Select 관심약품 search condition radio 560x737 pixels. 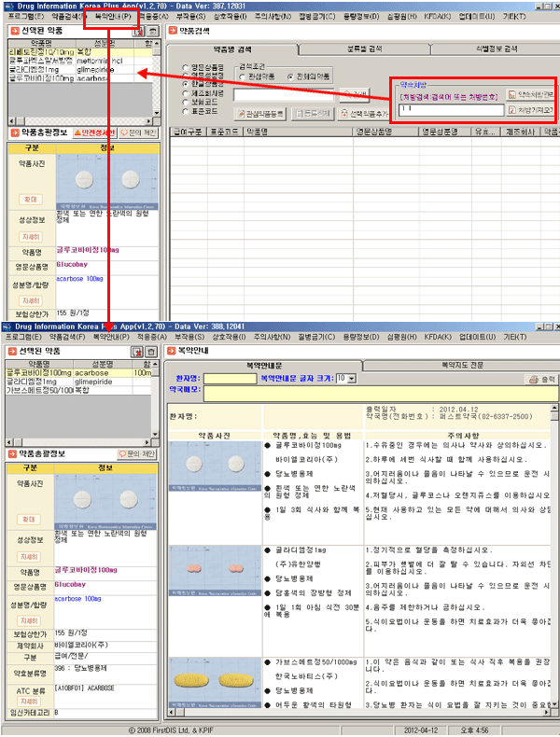[x=242, y=76]
